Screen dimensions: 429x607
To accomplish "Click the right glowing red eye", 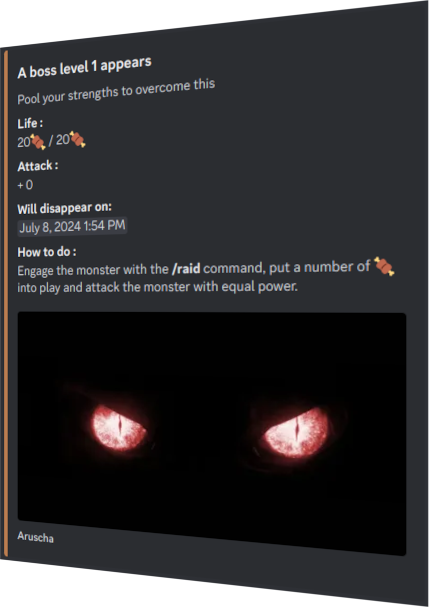I will 297,432.
